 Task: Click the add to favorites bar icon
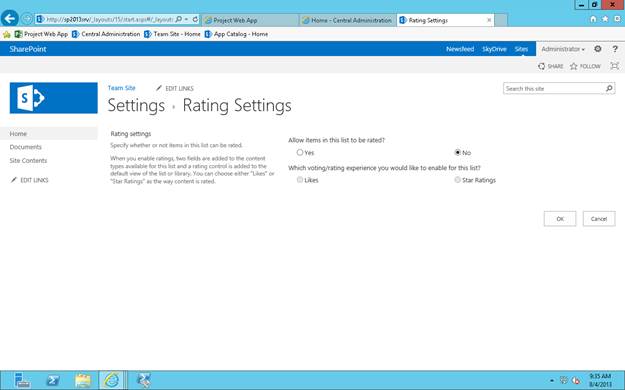6,34
